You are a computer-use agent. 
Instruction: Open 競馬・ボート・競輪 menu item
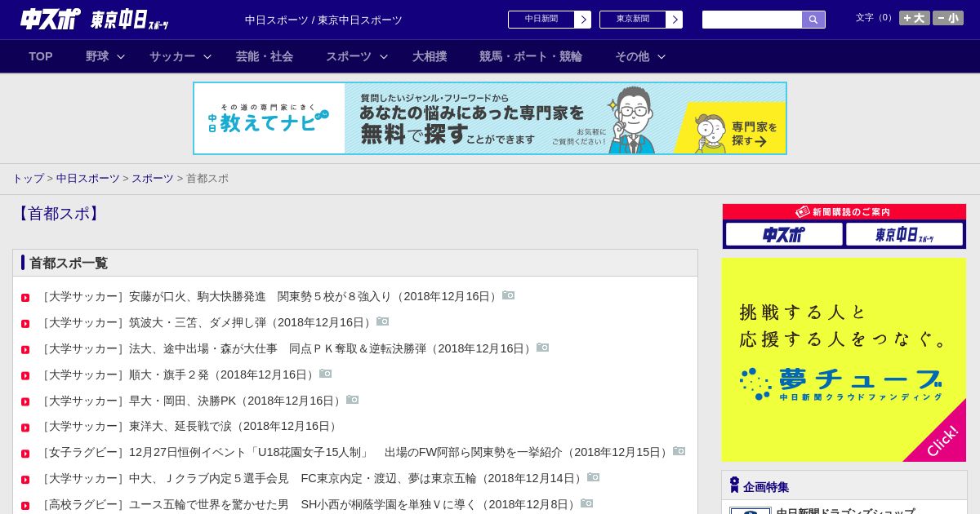tap(531, 56)
